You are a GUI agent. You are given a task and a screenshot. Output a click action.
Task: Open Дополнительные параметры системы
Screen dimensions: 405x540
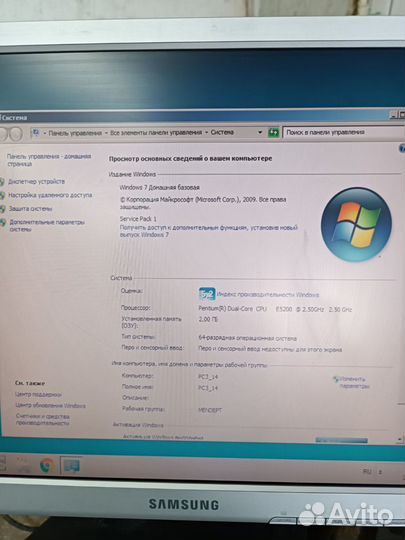tap(46, 226)
